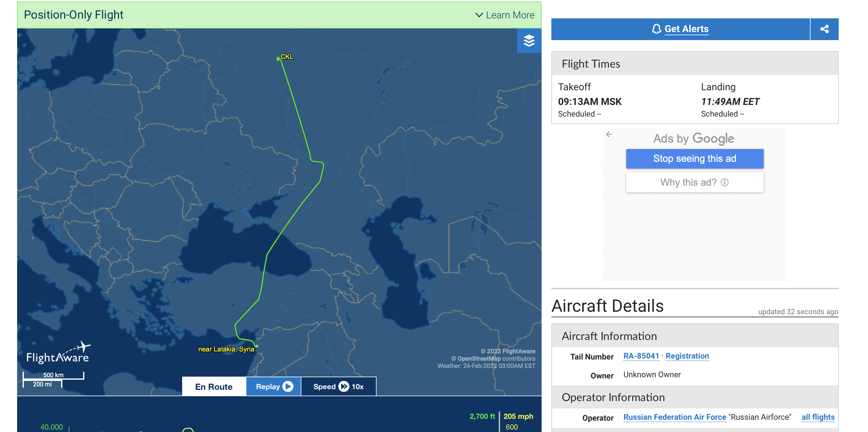Open Russian Federation Air Force operator link
The width and height of the screenshot is (868, 432).
pos(674,417)
